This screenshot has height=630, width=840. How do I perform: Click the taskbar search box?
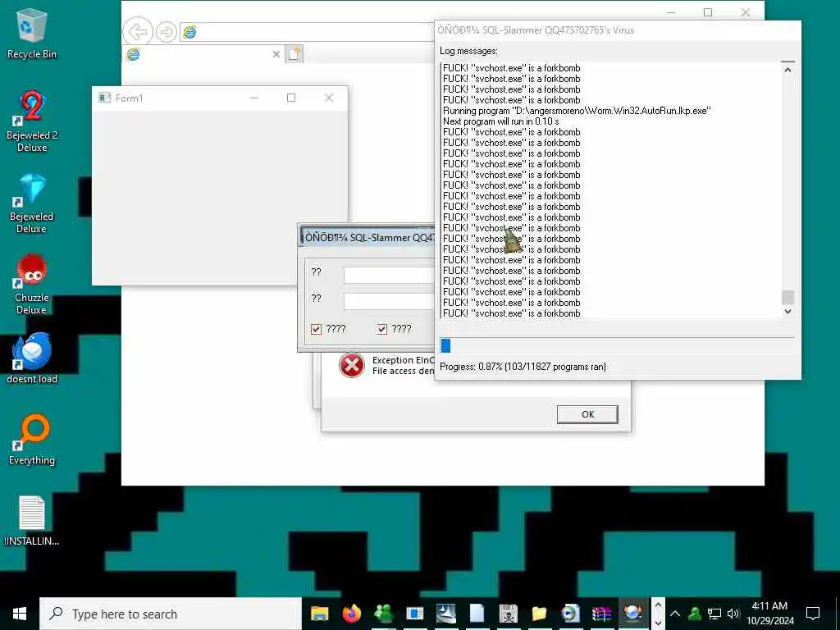[x=171, y=614]
